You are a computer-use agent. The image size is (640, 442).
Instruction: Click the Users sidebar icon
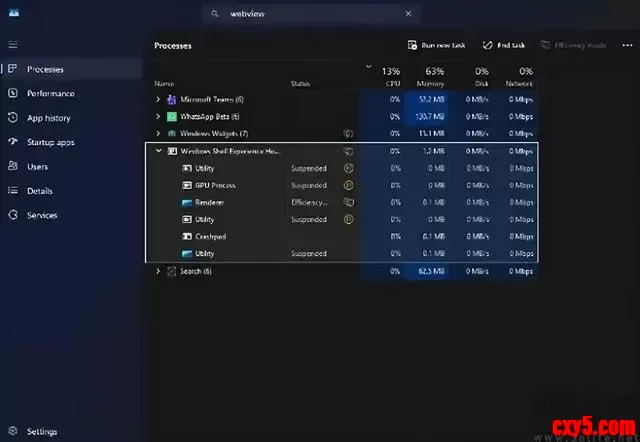13,167
